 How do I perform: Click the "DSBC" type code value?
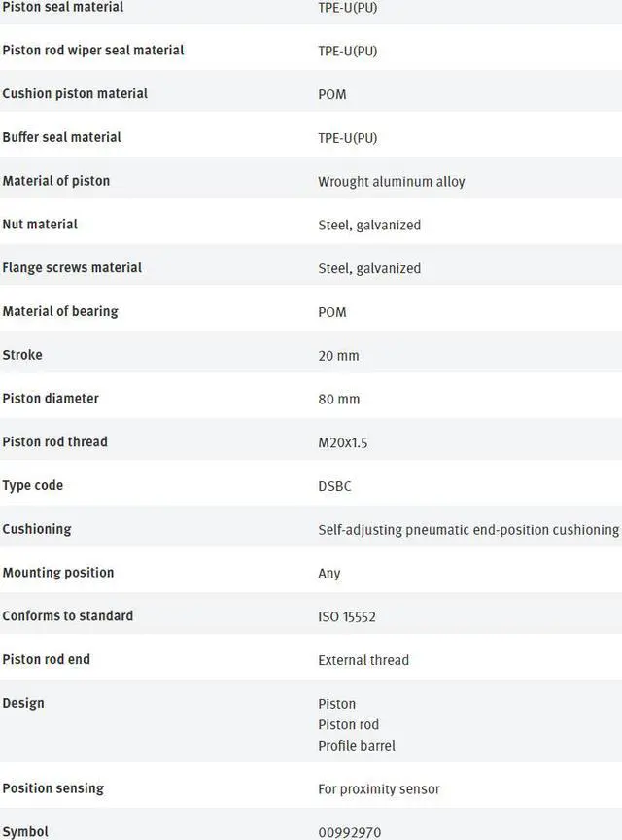[x=335, y=486]
